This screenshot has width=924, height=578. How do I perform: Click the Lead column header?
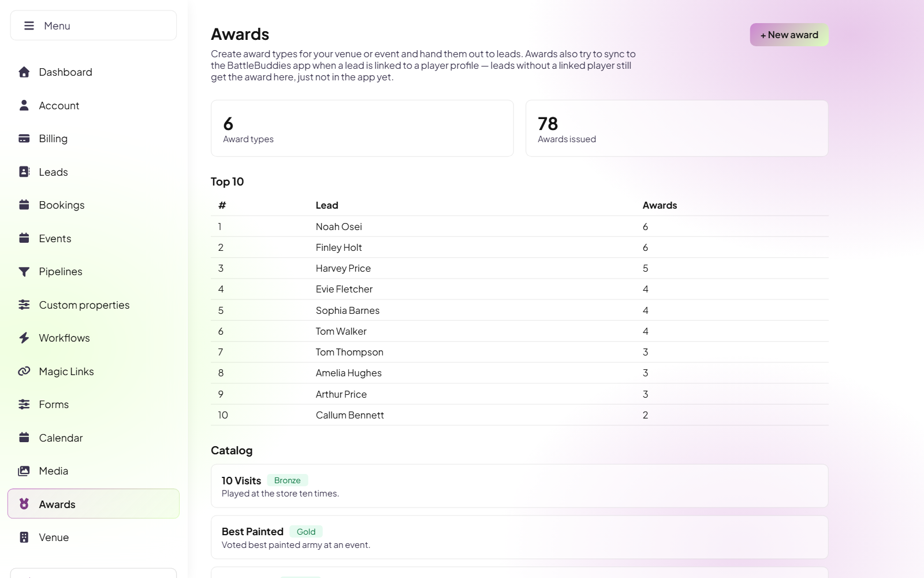(327, 205)
